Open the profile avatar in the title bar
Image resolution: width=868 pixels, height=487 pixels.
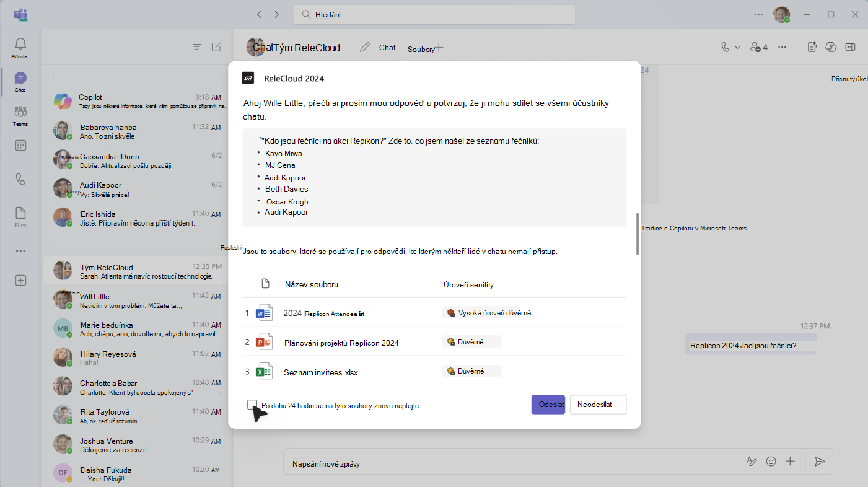pyautogui.click(x=781, y=14)
